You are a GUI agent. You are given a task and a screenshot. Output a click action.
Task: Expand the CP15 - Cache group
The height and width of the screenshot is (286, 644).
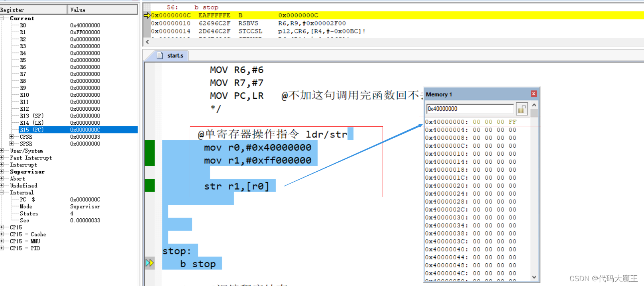(2, 234)
